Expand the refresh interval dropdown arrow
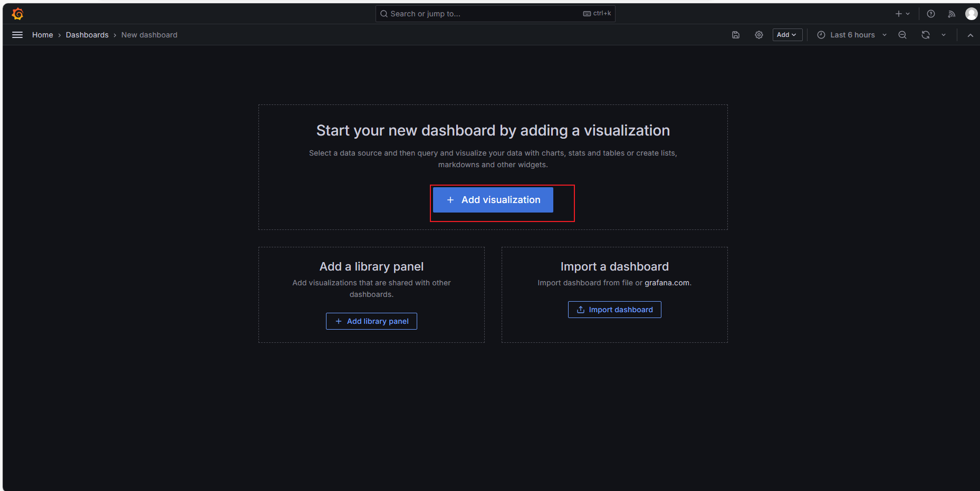 [x=944, y=35]
